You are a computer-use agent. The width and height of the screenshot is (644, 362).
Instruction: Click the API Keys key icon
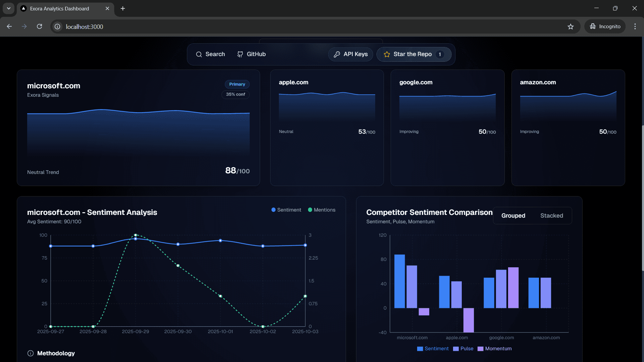coord(337,54)
